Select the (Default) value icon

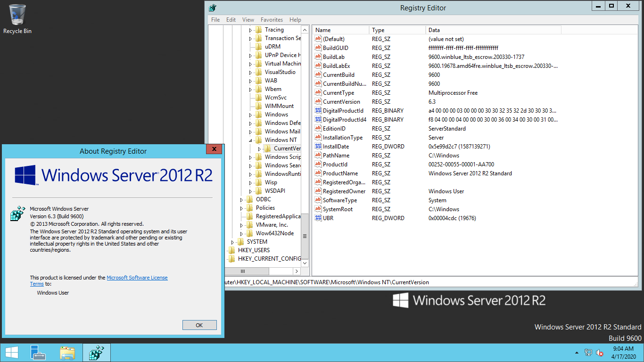point(318,39)
